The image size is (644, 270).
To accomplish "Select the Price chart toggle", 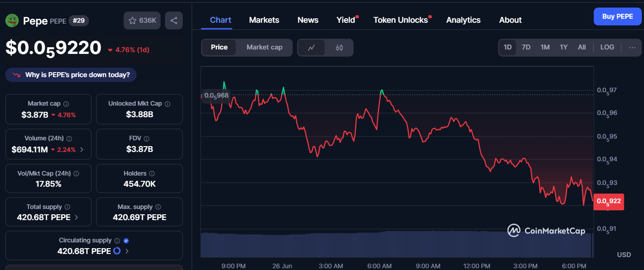I will (219, 48).
